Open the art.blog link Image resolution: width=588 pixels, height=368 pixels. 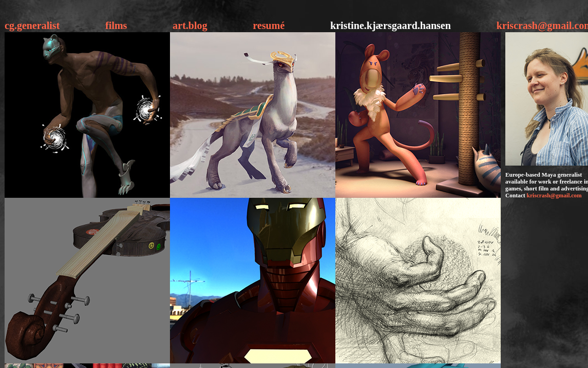[x=190, y=26]
